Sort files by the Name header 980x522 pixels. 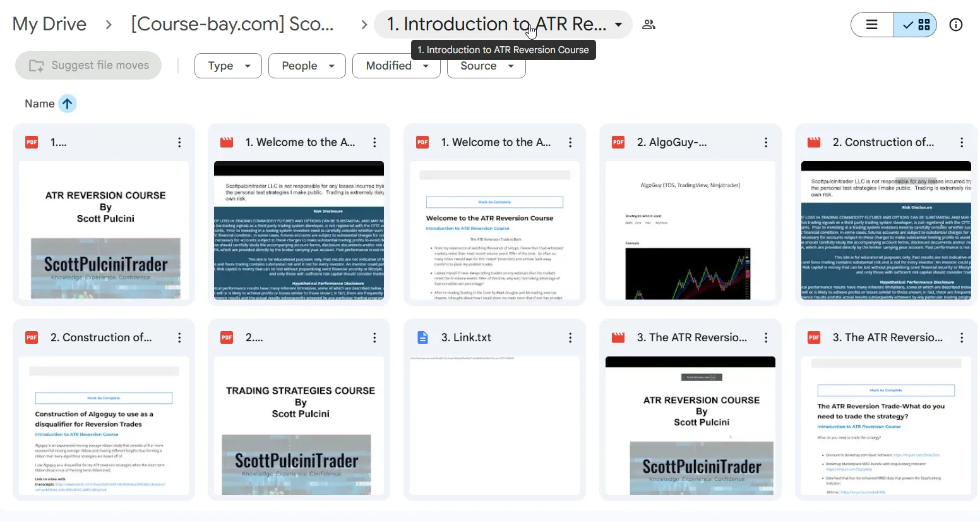pos(39,104)
